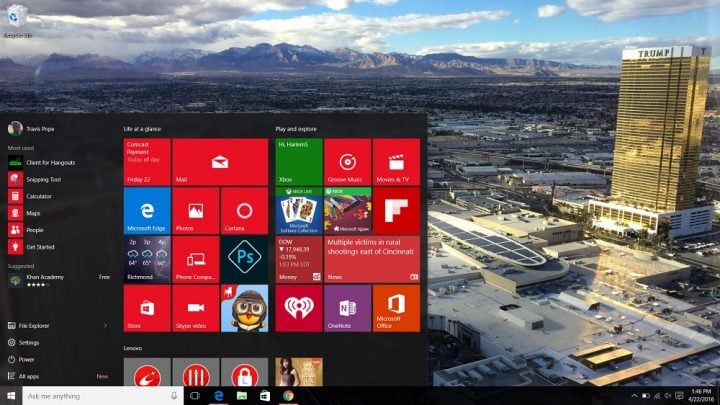Viewport: 720px width, 405px height.
Task: Open the cartoon owl pilot game tile
Action: click(244, 308)
